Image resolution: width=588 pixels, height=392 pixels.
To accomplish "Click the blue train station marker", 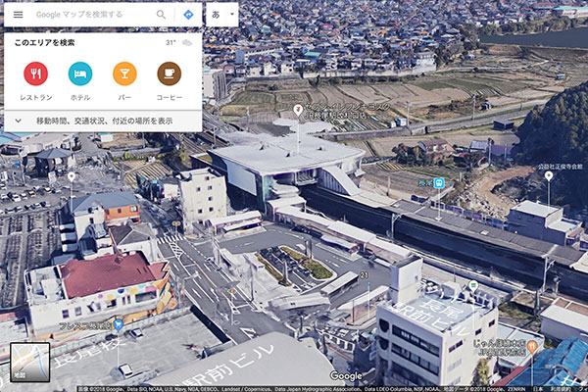I will point(440,182).
